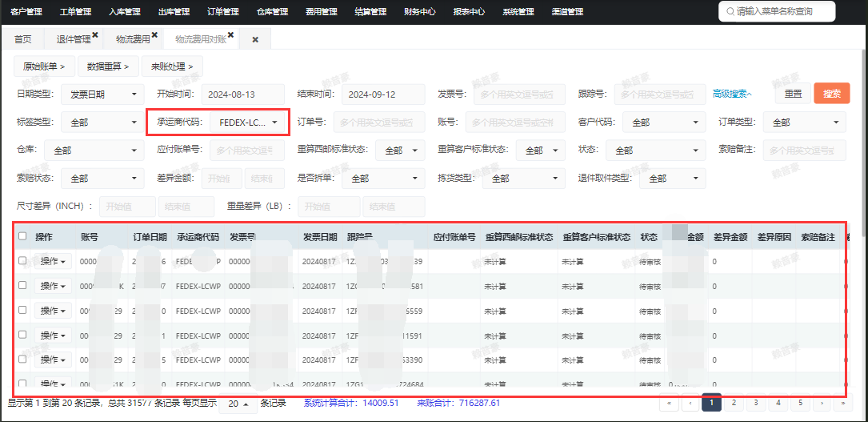Click the 重置 button
868x422 pixels.
point(793,94)
